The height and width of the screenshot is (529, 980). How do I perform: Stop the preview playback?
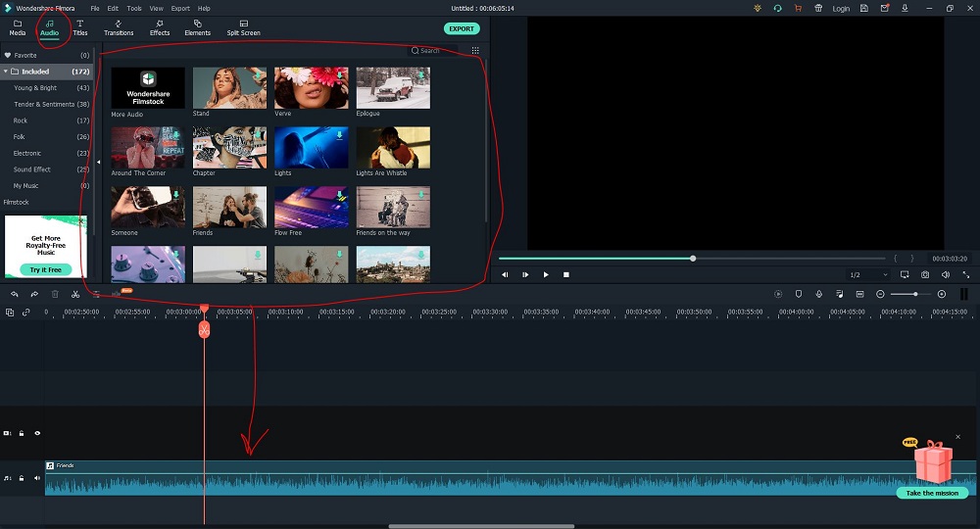click(x=566, y=275)
